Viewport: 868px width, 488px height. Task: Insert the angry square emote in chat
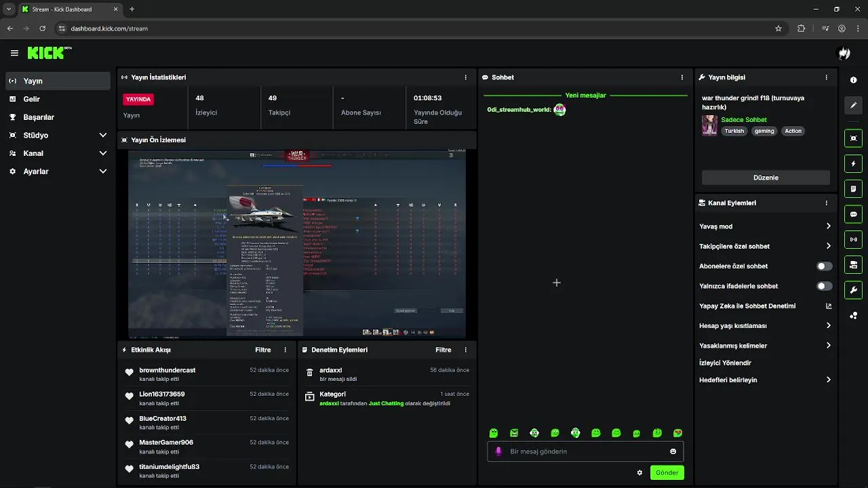(x=514, y=433)
